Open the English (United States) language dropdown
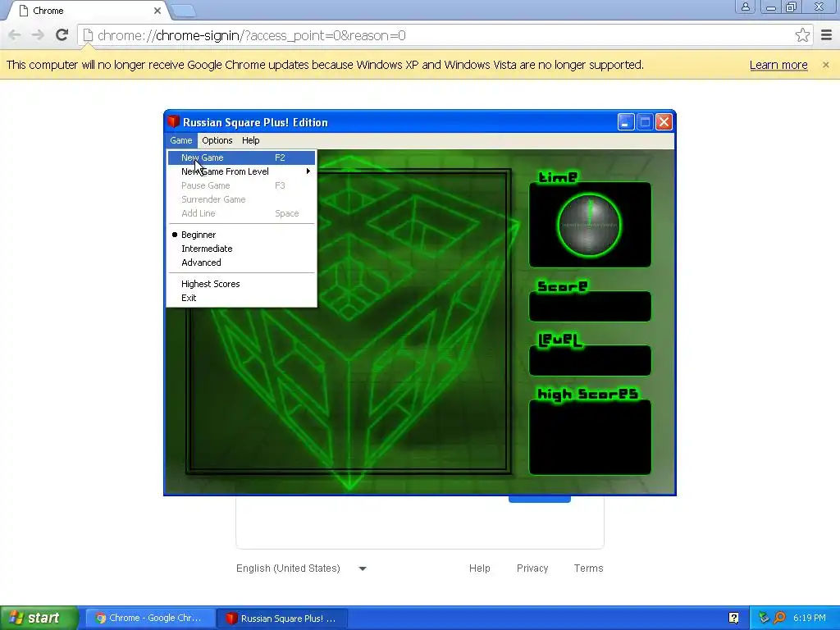 [x=302, y=568]
